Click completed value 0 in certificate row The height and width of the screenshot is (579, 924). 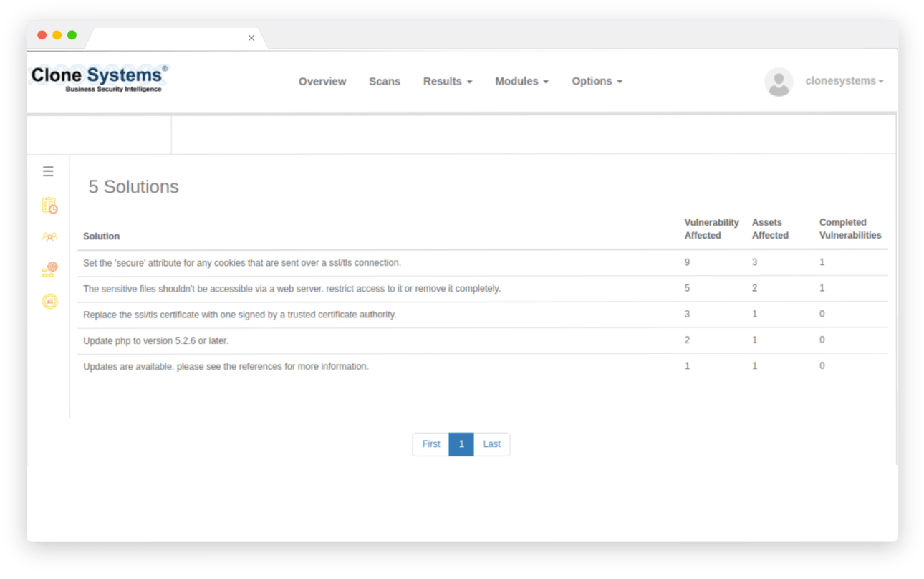822,314
